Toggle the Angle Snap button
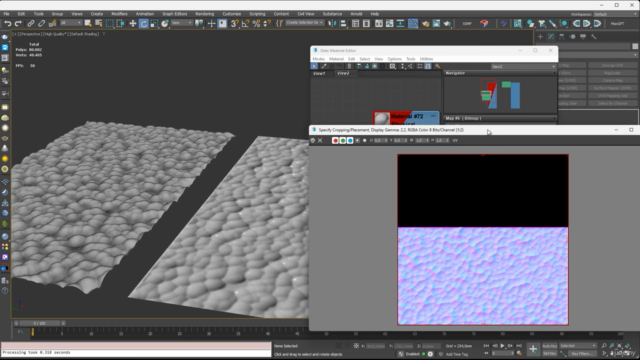Viewport: 640px width, 360px height. coord(245,24)
